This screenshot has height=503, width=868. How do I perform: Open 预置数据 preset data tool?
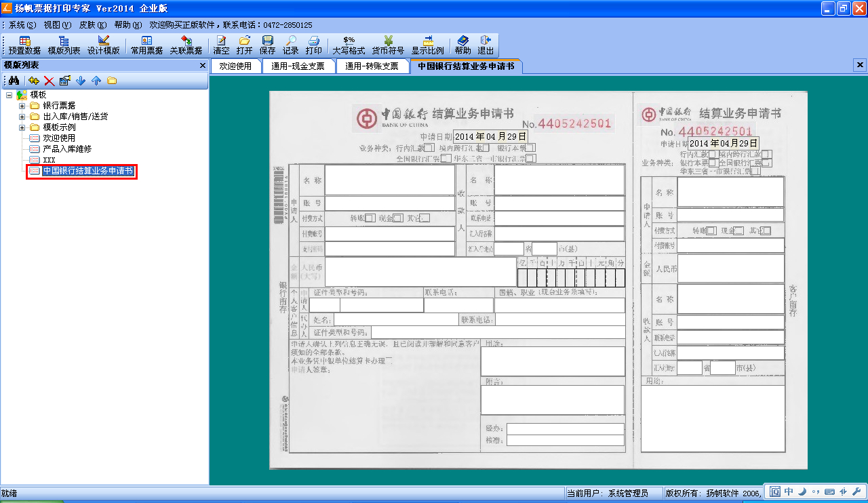24,45
